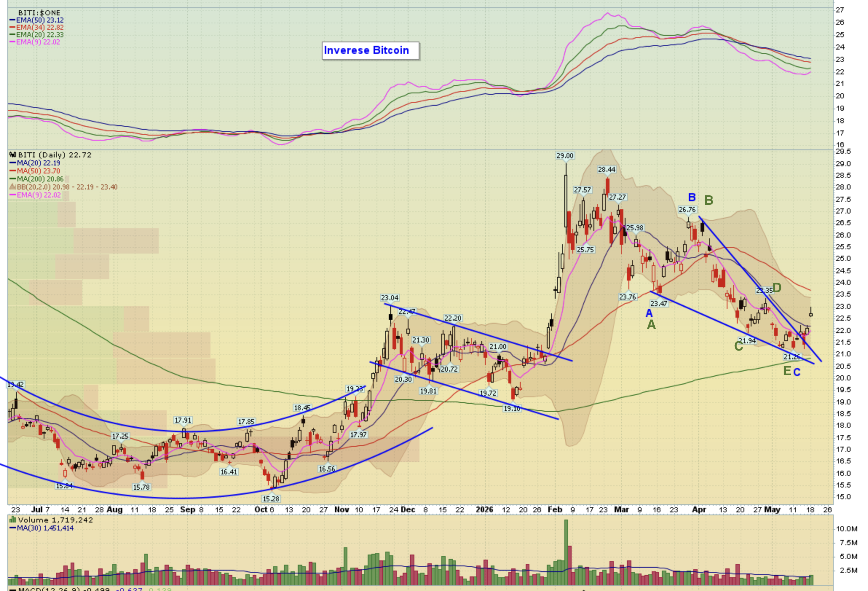Select the 26.76 price label

point(687,210)
